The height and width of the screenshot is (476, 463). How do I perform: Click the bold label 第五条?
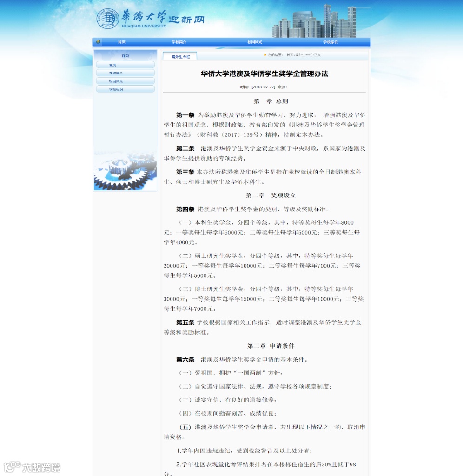click(185, 322)
